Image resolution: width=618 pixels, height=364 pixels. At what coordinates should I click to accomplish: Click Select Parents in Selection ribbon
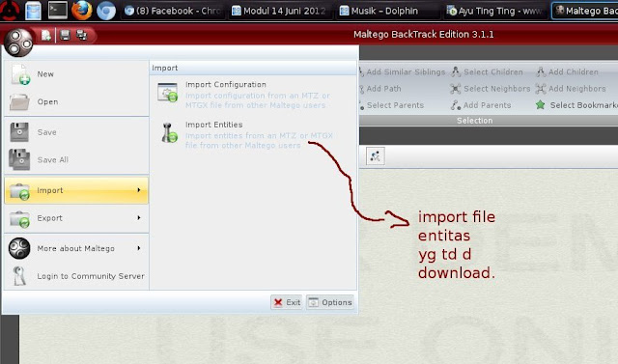[x=392, y=105]
